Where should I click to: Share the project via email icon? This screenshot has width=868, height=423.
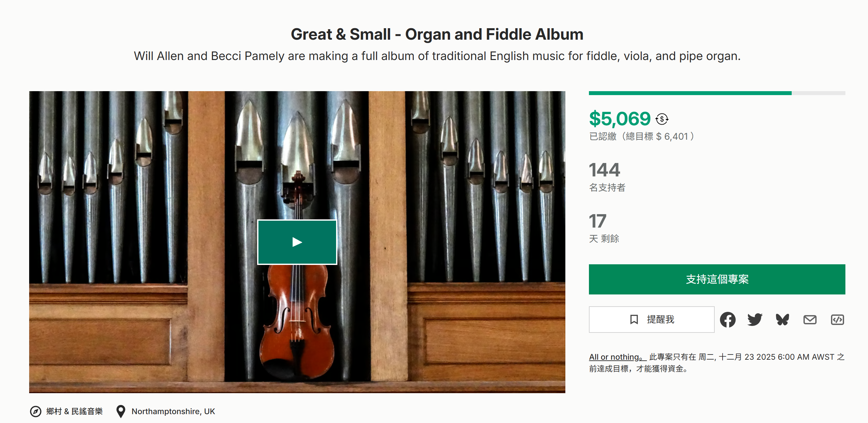click(810, 319)
